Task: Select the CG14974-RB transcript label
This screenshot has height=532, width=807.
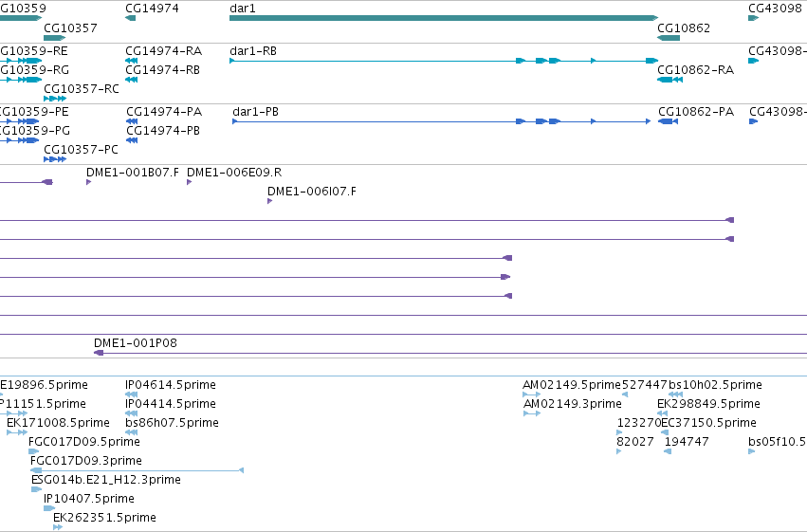Action: (x=163, y=70)
